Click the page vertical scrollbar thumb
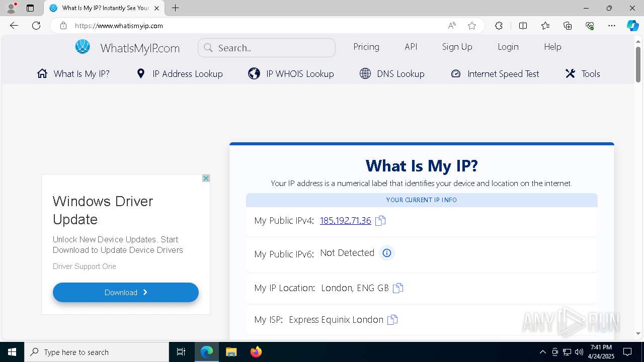This screenshot has height=362, width=644. (638, 64)
